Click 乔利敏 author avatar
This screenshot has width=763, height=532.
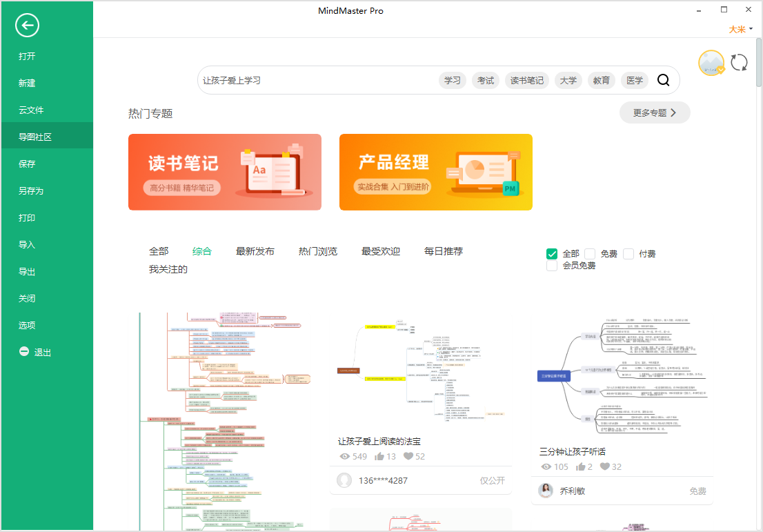point(546,491)
